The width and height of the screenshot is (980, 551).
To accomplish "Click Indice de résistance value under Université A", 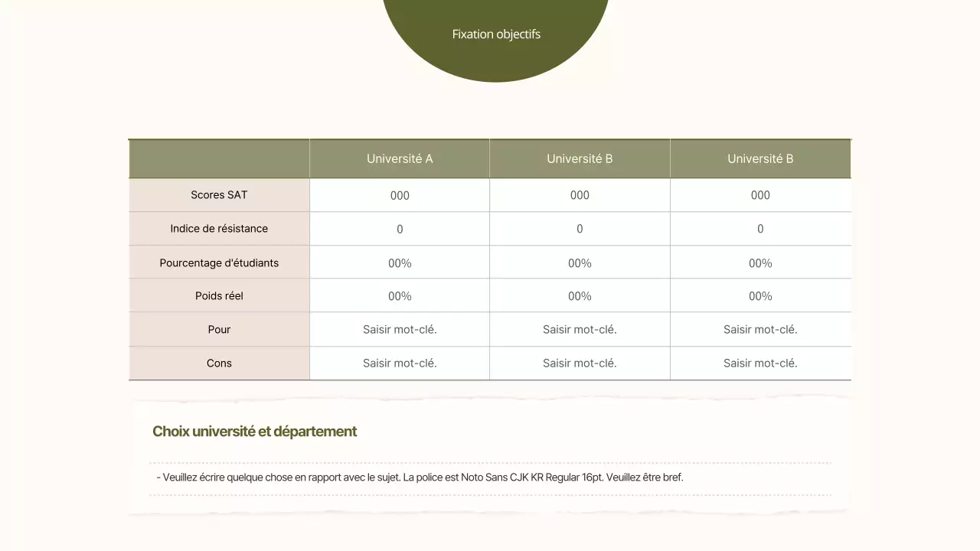I will click(400, 229).
